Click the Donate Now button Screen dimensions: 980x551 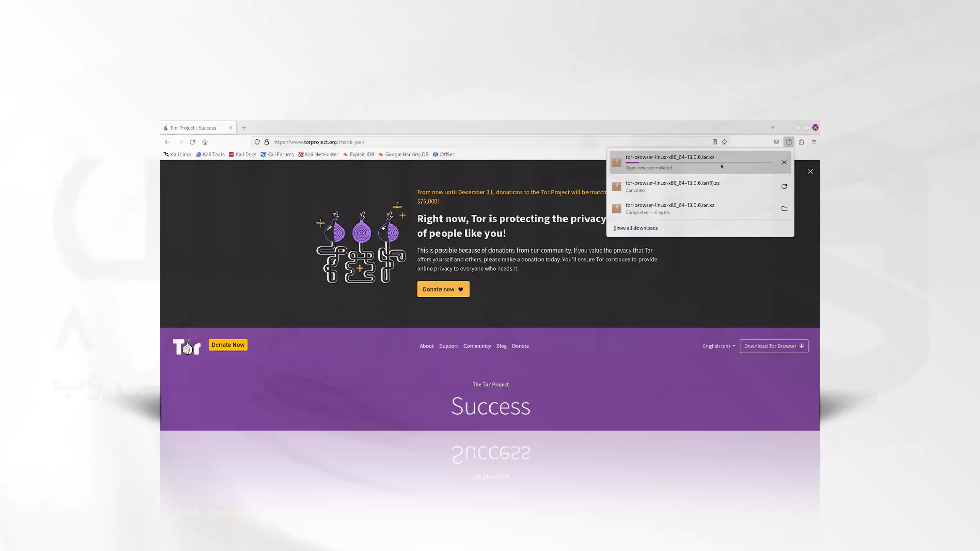[228, 344]
